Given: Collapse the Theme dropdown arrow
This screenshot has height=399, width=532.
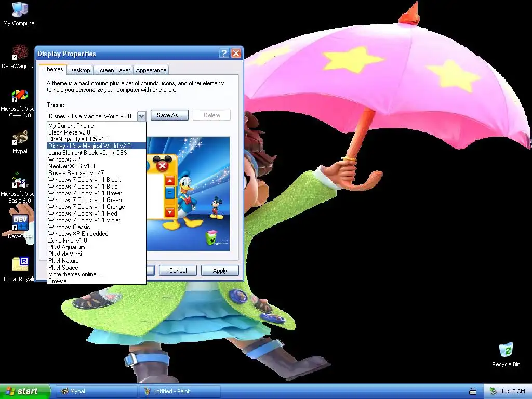Looking at the screenshot, I should [141, 116].
